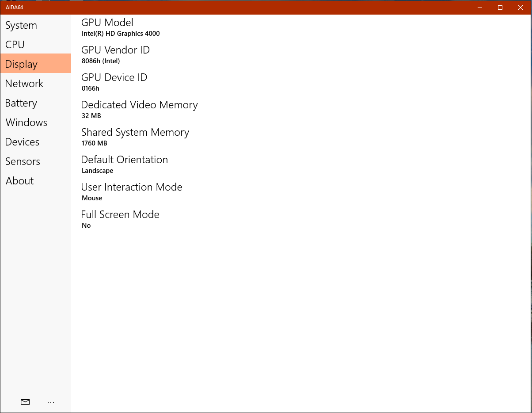Close the AIDA64 window
Image resolution: width=532 pixels, height=413 pixels.
point(521,8)
